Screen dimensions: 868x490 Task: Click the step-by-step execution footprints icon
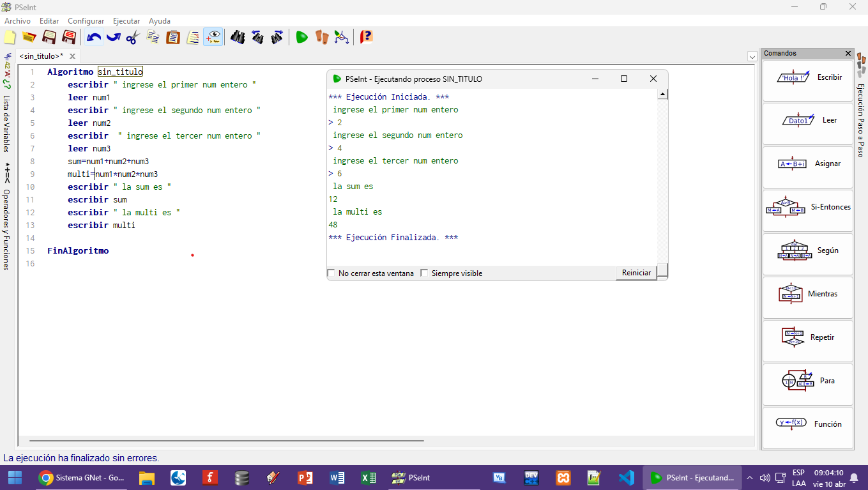coord(322,37)
